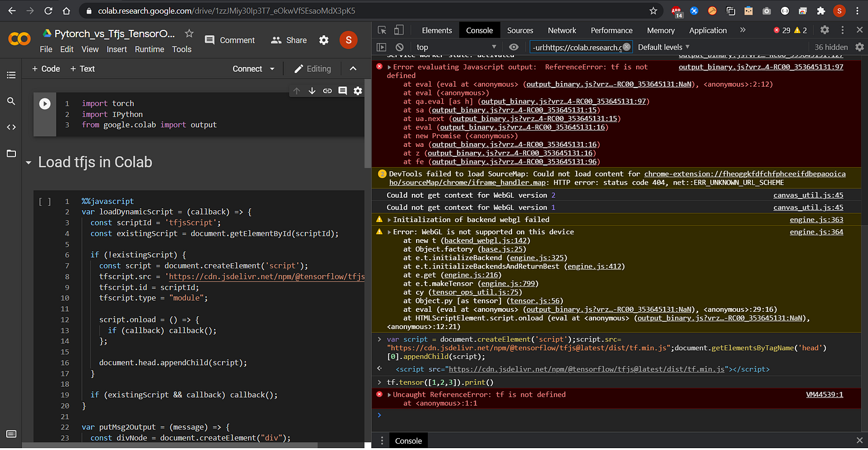Move the code cell up with the arrow

click(297, 90)
